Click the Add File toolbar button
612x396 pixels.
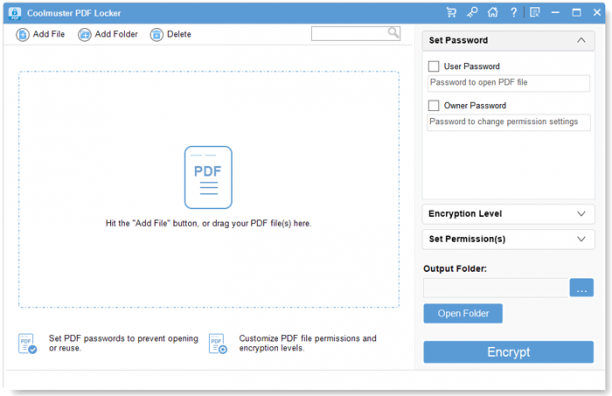[x=40, y=34]
